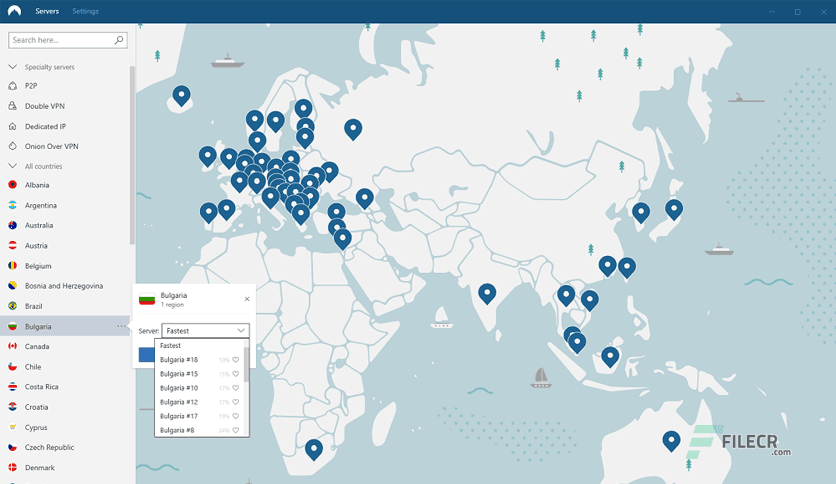Add Bulgaria #17 to favorites

[236, 416]
